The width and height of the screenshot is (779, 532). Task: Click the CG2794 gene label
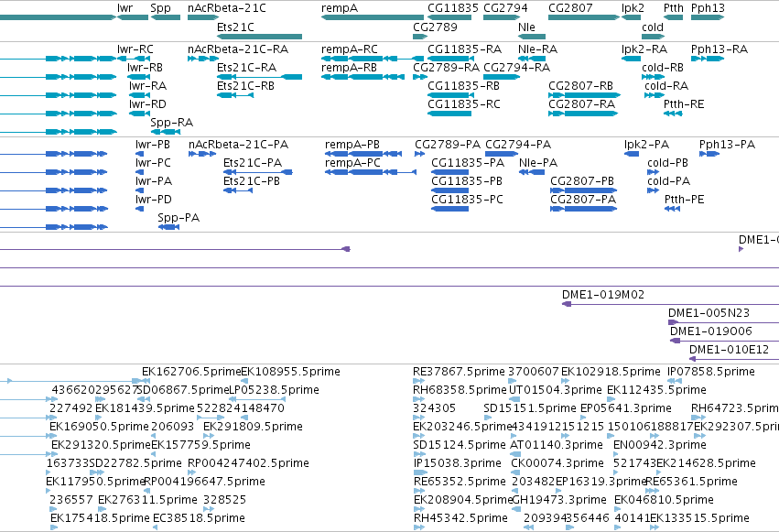tap(505, 8)
